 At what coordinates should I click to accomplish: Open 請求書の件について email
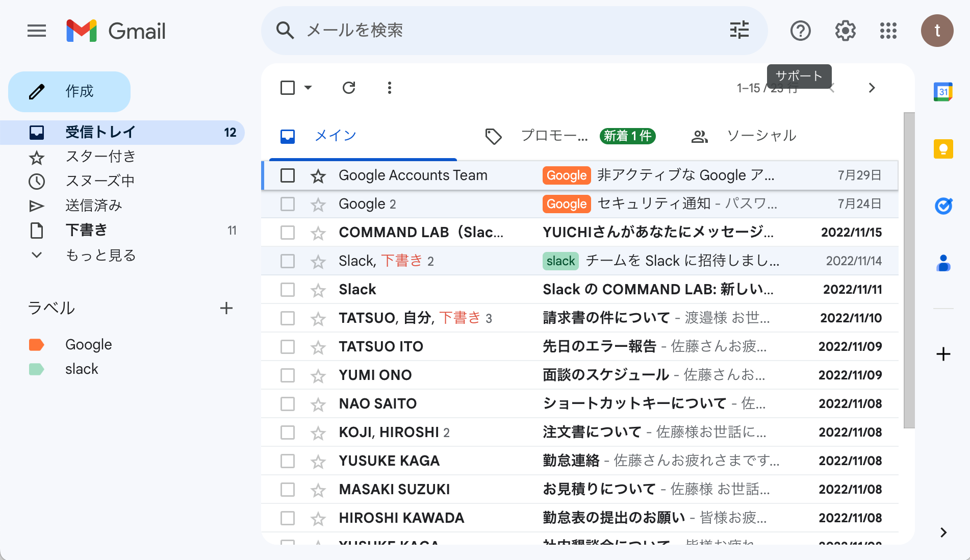[580, 318]
